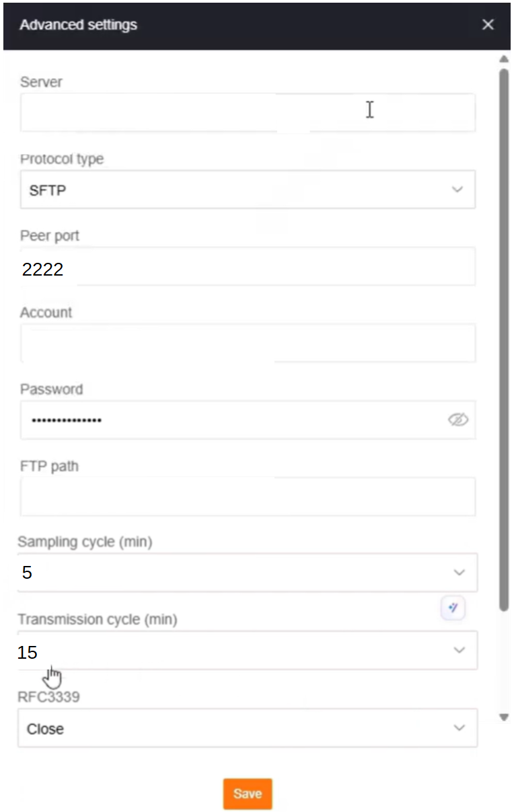Screen dimensions: 514x812
Task: Click the Advanced settings title bar
Action: click(77, 25)
